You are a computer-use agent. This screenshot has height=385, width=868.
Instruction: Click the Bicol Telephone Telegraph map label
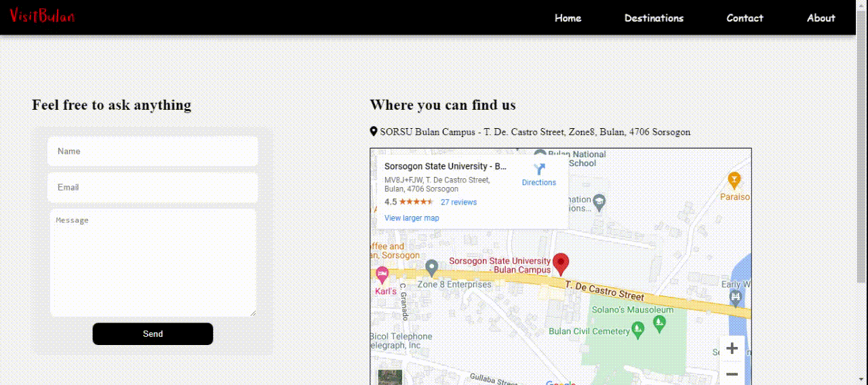click(x=401, y=341)
